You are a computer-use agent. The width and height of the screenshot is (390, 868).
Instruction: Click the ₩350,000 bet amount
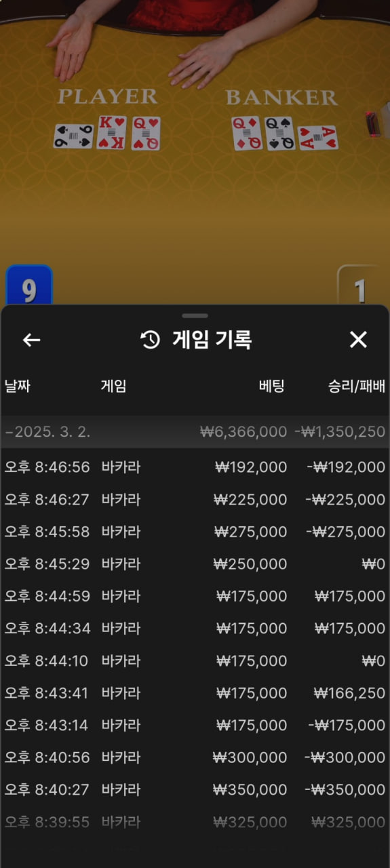point(250,789)
